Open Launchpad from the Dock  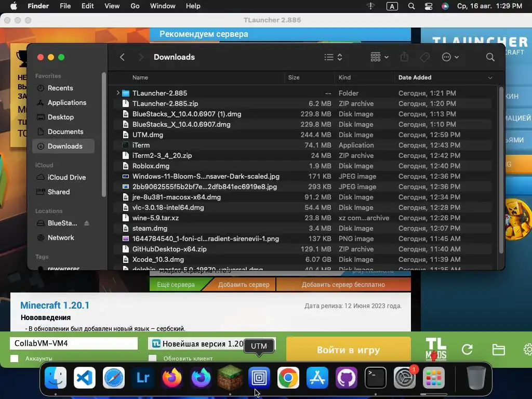(x=434, y=377)
